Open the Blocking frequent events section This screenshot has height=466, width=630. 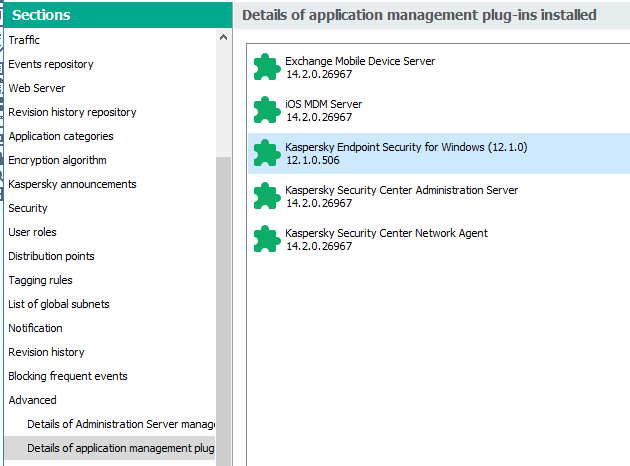[68, 376]
